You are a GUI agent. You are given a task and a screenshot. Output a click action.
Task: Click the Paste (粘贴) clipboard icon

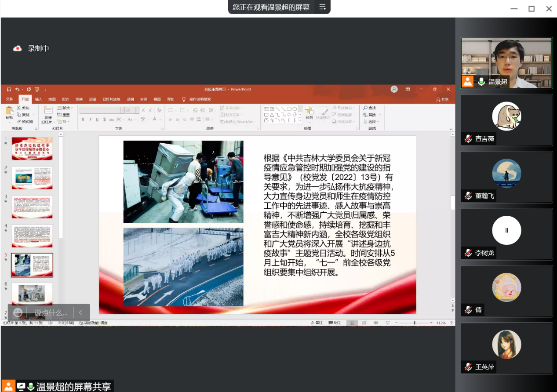point(9,112)
